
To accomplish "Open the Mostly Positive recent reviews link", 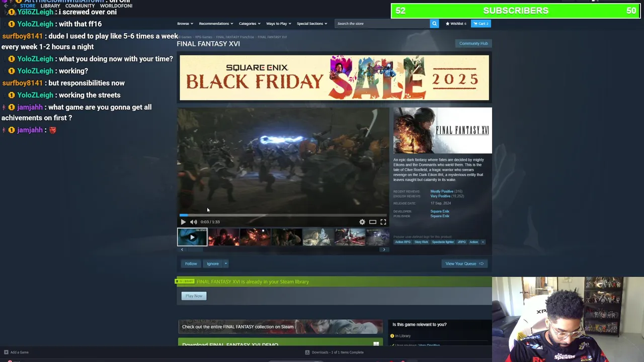I will (442, 192).
